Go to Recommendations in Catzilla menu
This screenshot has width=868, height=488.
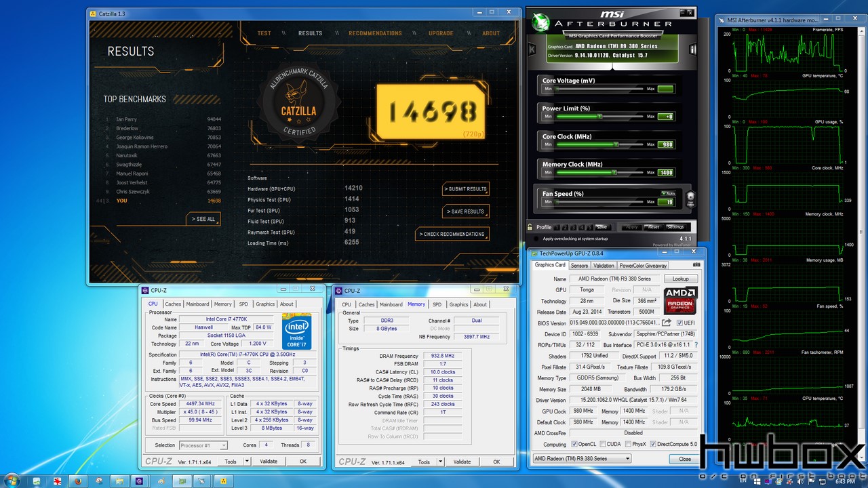pos(375,33)
